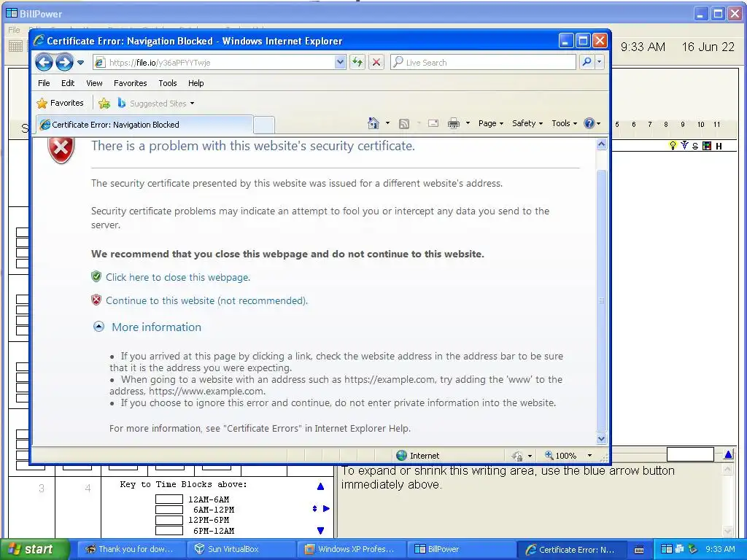Collapse the More information section
This screenshot has height=560, width=747.
coord(98,327)
